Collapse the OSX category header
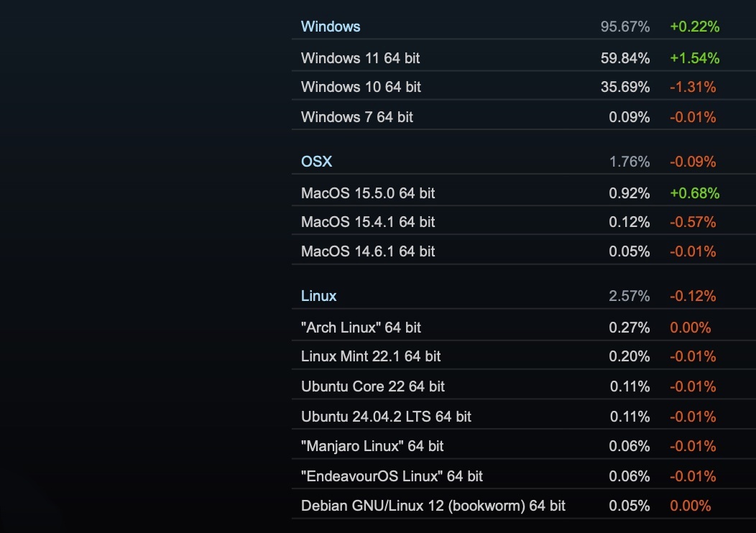 point(316,162)
